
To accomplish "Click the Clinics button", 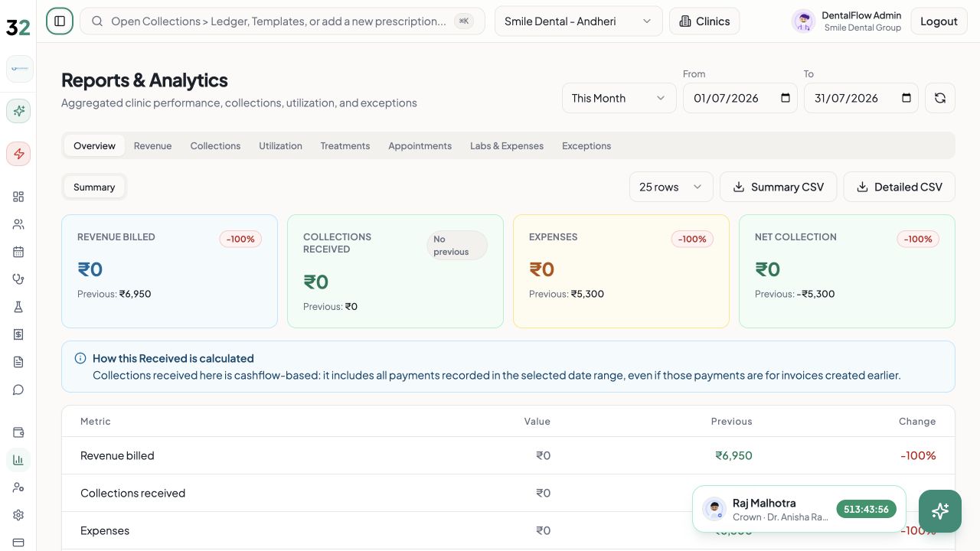I will [704, 21].
